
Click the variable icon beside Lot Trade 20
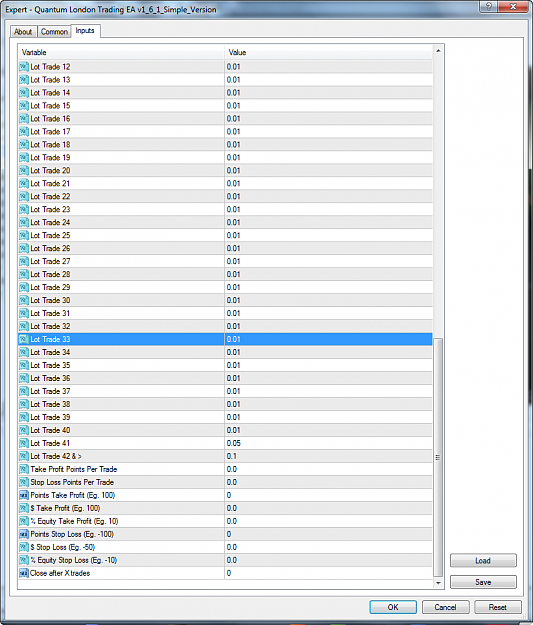[x=24, y=171]
